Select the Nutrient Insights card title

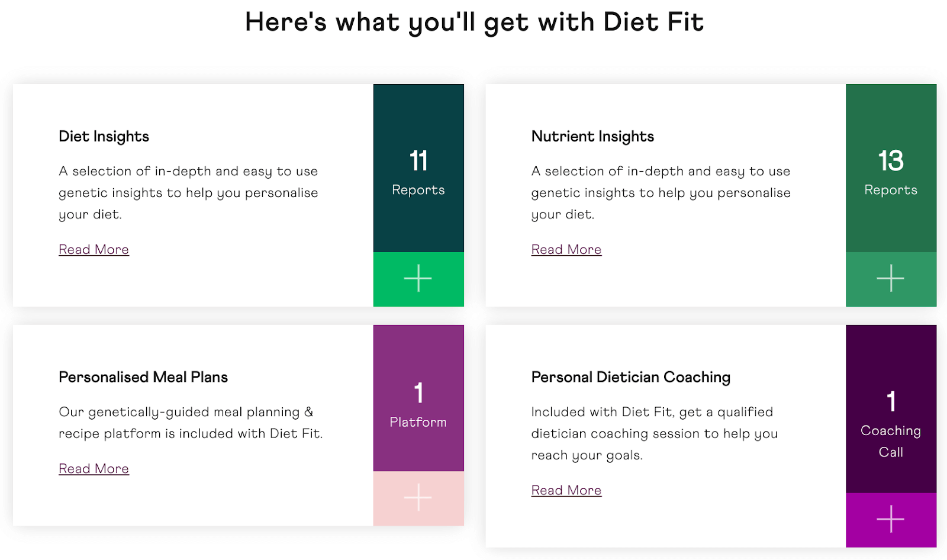(x=592, y=137)
